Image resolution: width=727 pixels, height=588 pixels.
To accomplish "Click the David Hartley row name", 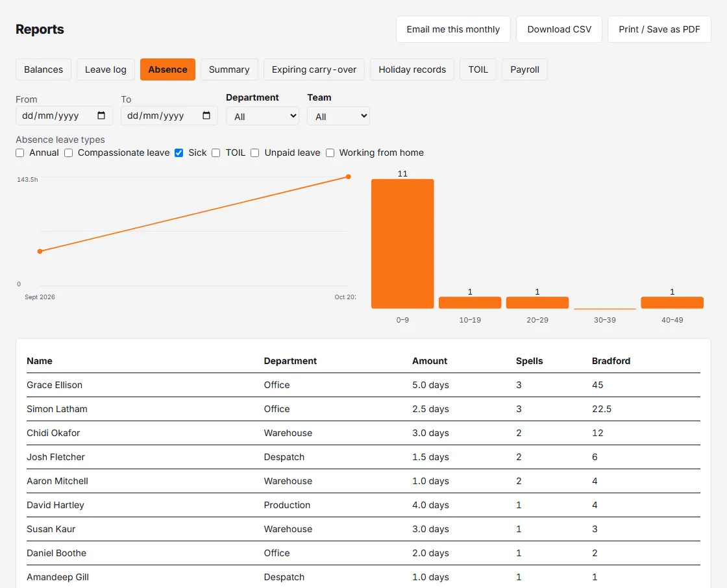I will click(56, 505).
